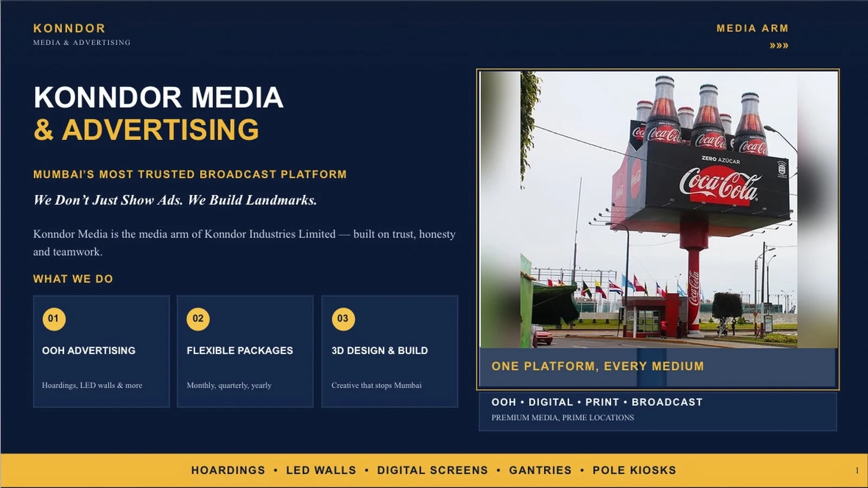Viewport: 868px width, 488px height.
Task: Click the paragraph about Konndor Industries Limited
Action: (244, 243)
